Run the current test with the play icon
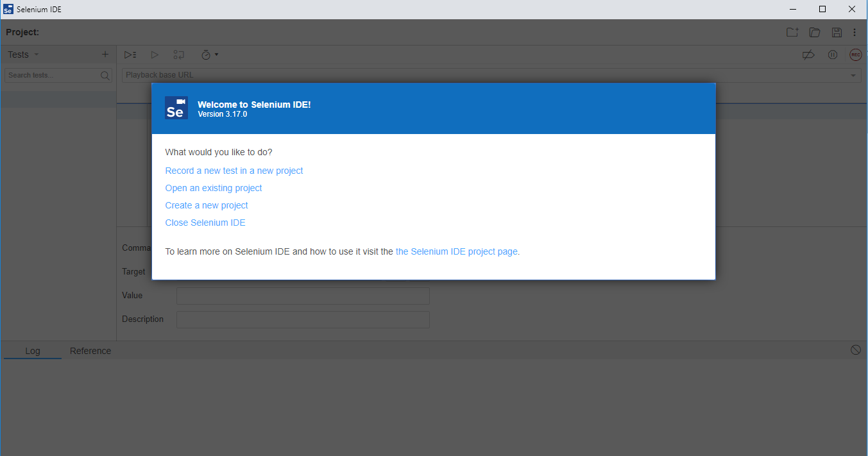868x456 pixels. 155,55
